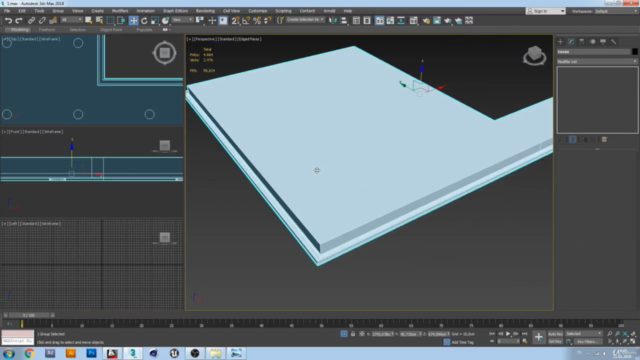
Task: Activate the Select and Scale tool
Action: point(155,20)
